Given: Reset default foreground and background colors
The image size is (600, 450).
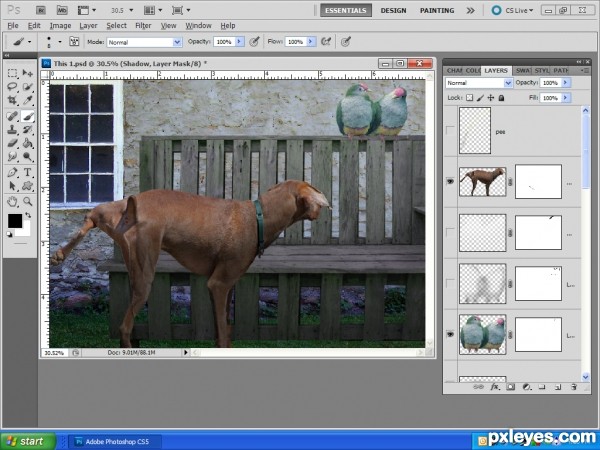Looking at the screenshot, I should pos(10,234).
